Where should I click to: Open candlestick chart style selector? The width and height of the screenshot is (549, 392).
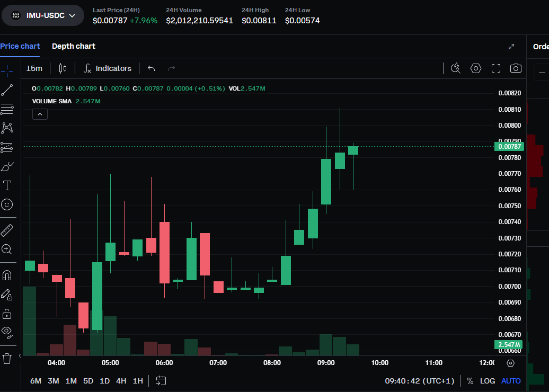pos(63,68)
